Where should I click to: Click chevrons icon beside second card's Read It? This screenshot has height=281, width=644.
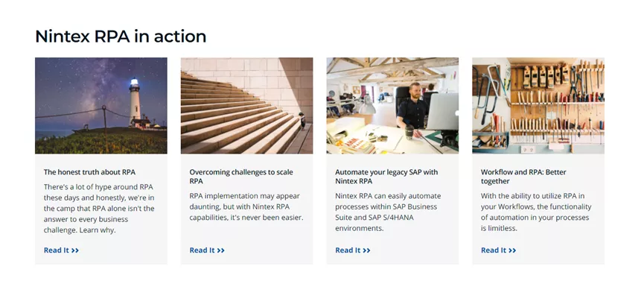click(x=220, y=250)
